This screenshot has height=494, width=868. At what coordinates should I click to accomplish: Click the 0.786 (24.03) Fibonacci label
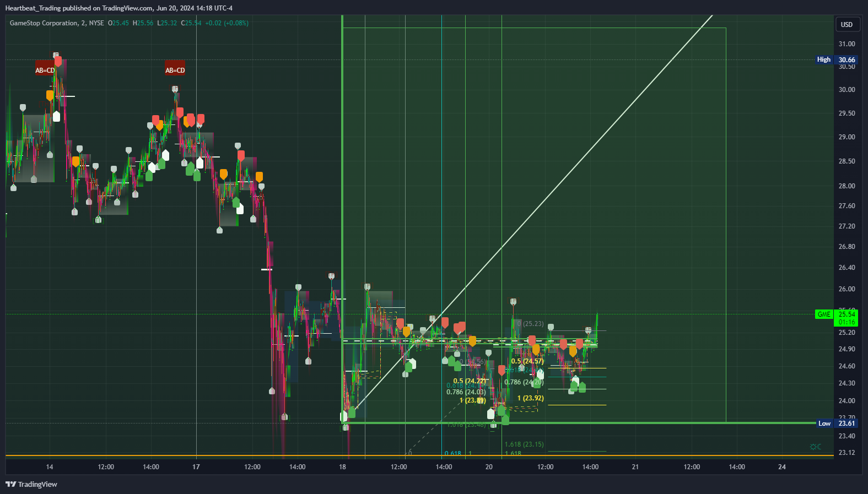[x=466, y=392]
